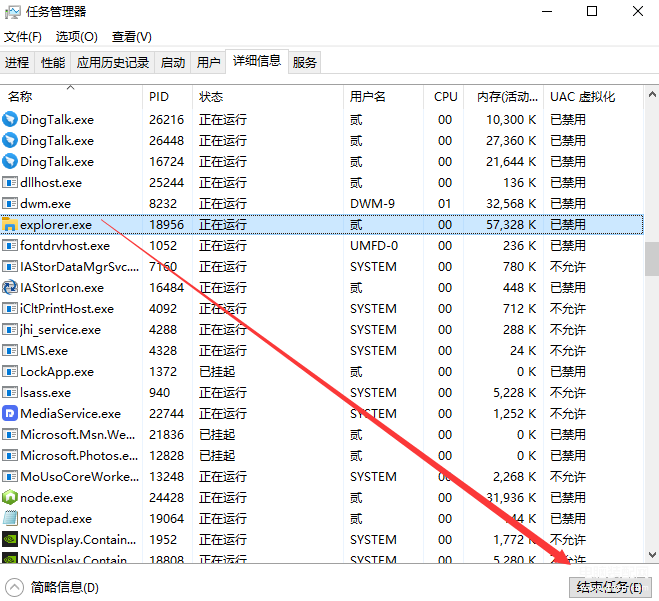
Task: Select the jhi_service.exe process name
Action: click(61, 330)
